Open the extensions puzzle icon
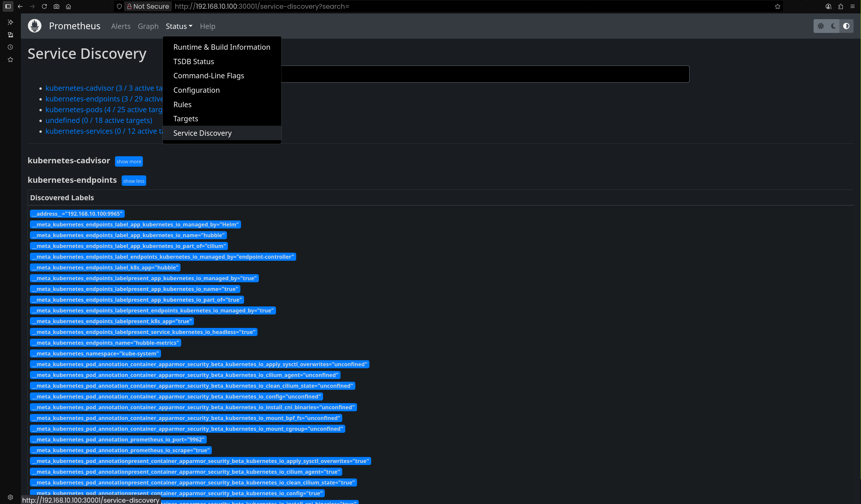This screenshot has height=504, width=861. click(x=841, y=6)
